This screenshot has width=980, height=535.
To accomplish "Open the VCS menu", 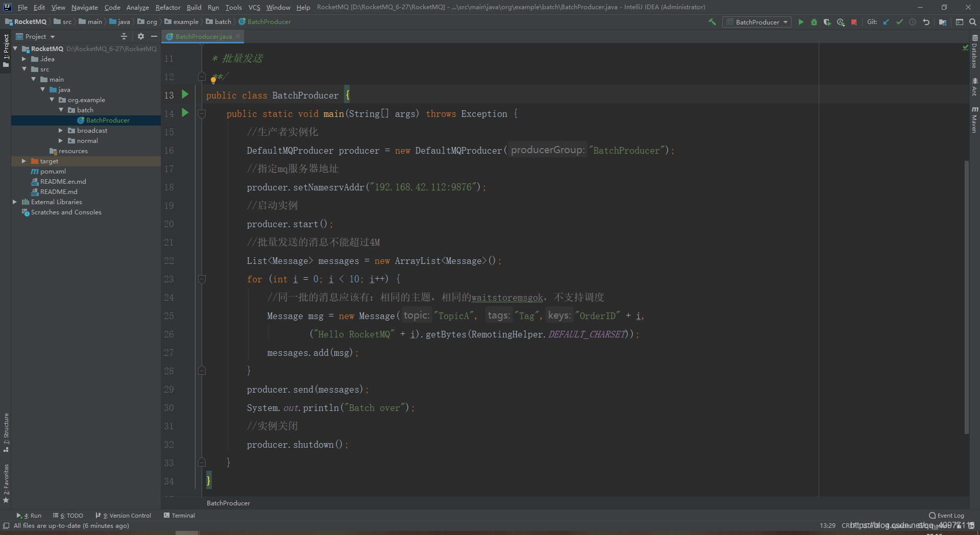I will [254, 7].
